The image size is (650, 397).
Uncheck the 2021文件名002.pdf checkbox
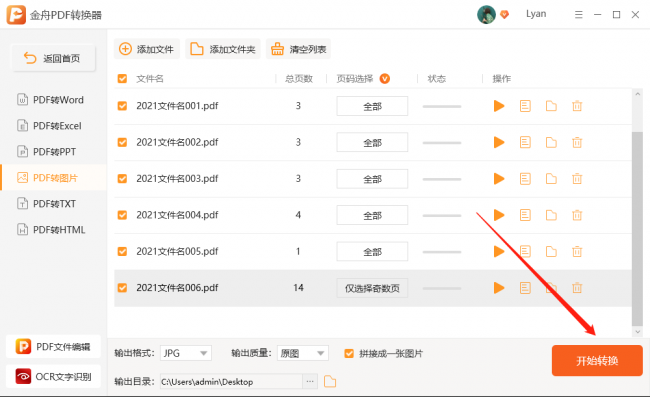click(122, 143)
